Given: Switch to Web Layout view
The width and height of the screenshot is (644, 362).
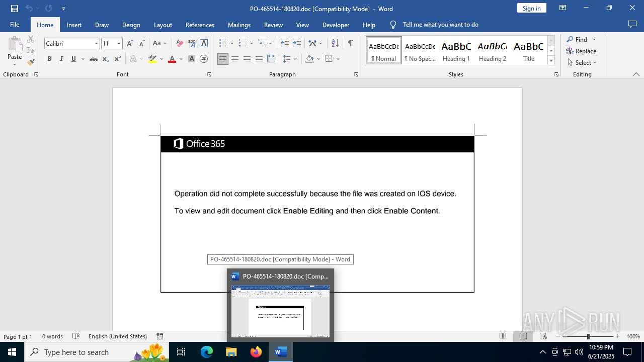Looking at the screenshot, I should pos(543,336).
